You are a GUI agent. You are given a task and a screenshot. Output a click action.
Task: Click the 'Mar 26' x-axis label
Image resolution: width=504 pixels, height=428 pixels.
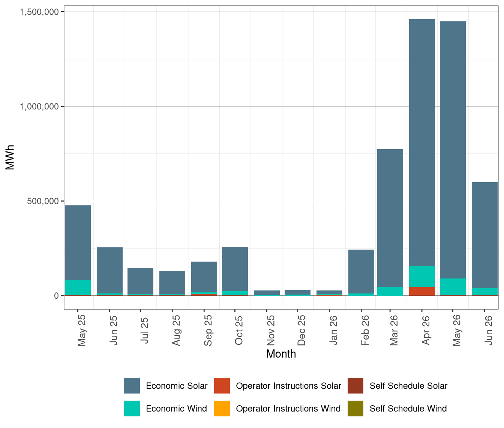click(x=394, y=330)
